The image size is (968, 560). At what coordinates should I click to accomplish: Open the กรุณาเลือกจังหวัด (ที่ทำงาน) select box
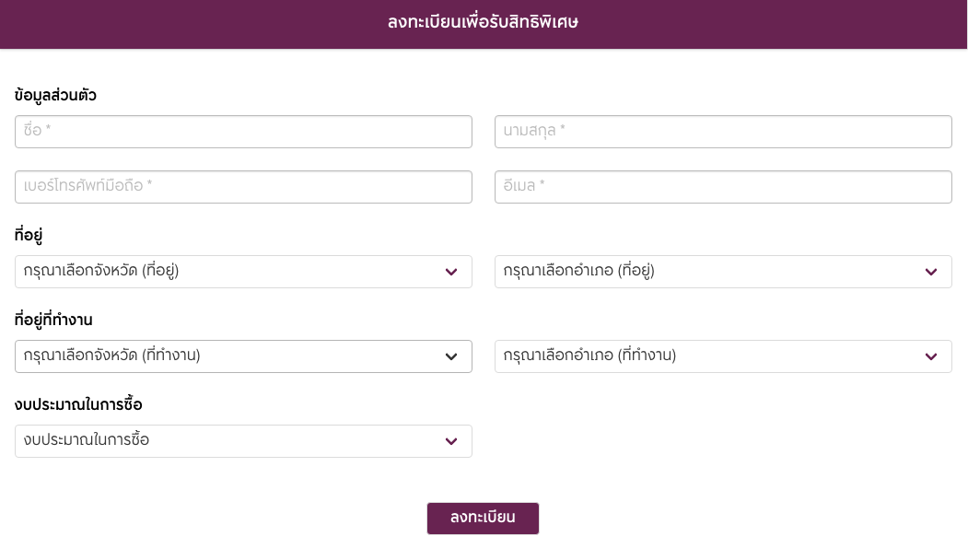coord(243,356)
